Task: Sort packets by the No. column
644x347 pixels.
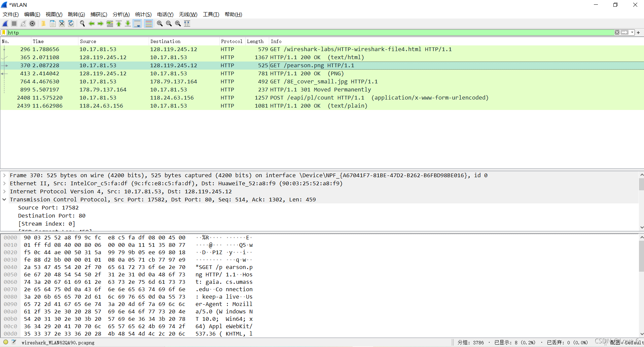Action: point(15,41)
